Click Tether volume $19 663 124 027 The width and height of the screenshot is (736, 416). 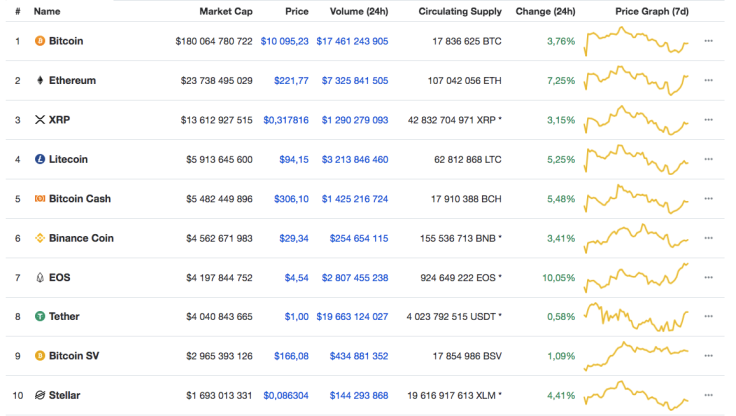[352, 317]
